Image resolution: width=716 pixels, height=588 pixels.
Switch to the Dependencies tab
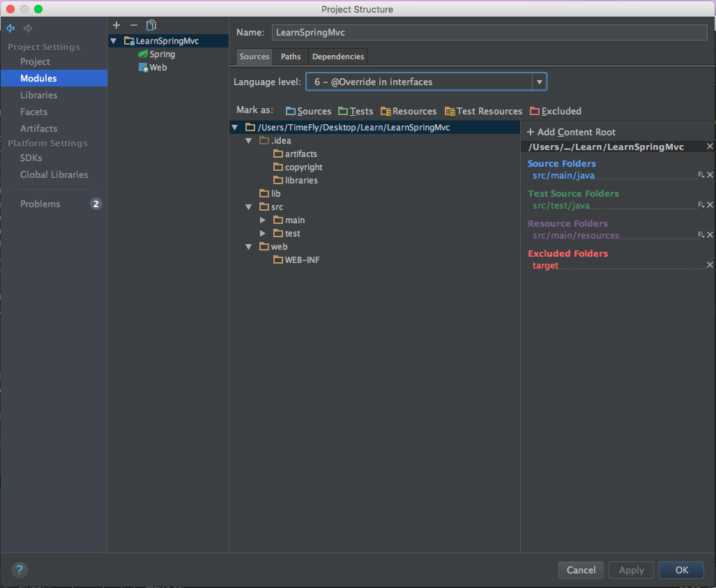coord(338,56)
